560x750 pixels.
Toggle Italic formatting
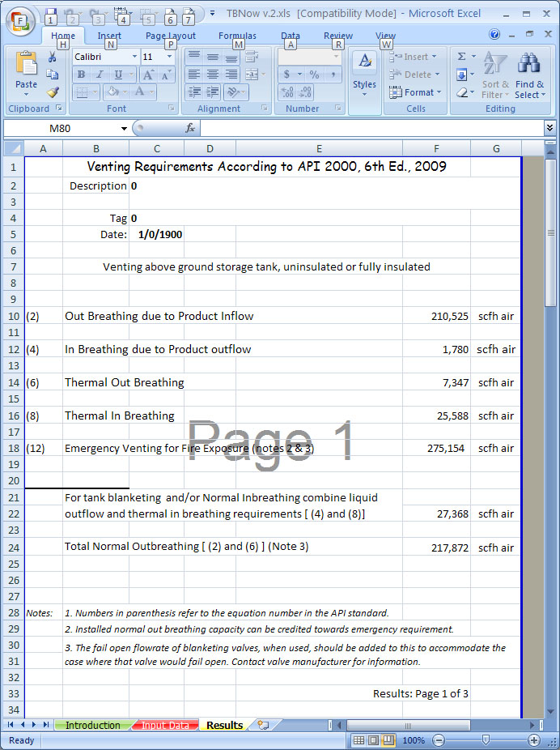click(100, 75)
